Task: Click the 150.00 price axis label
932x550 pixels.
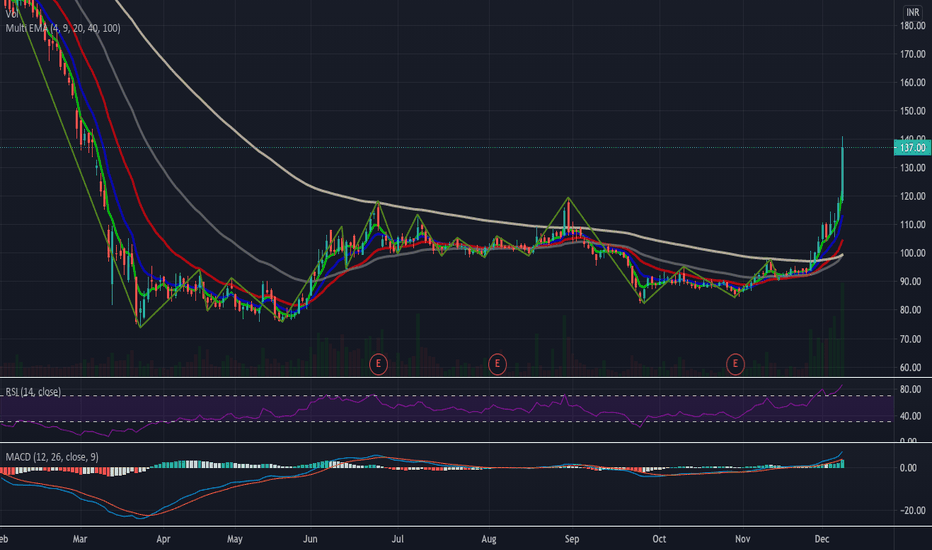Action: [x=912, y=111]
